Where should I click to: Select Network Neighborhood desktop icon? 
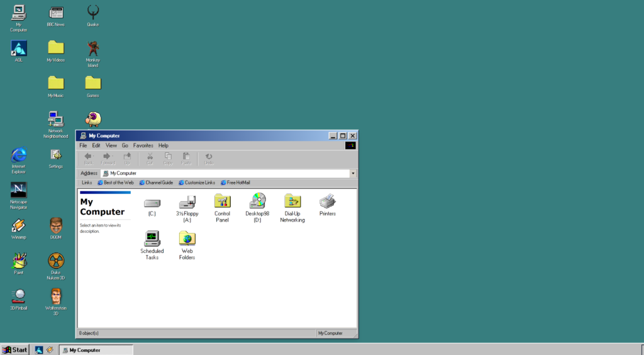(x=56, y=125)
